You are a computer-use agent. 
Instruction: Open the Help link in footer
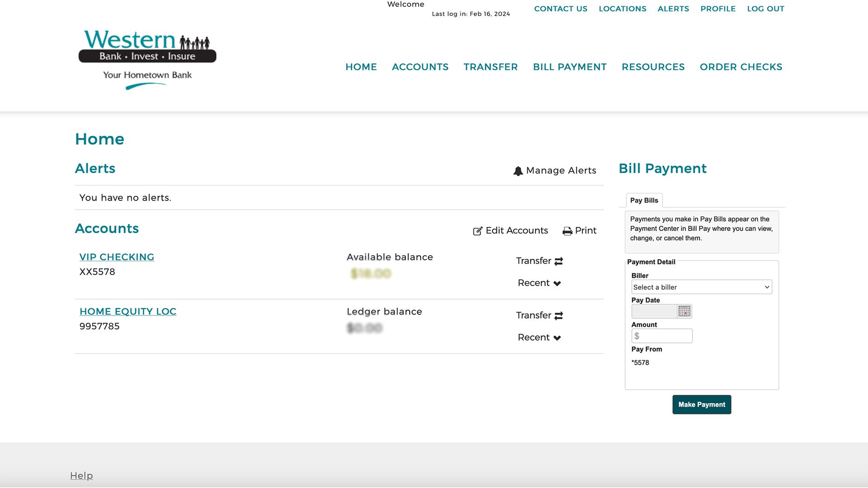click(x=81, y=475)
